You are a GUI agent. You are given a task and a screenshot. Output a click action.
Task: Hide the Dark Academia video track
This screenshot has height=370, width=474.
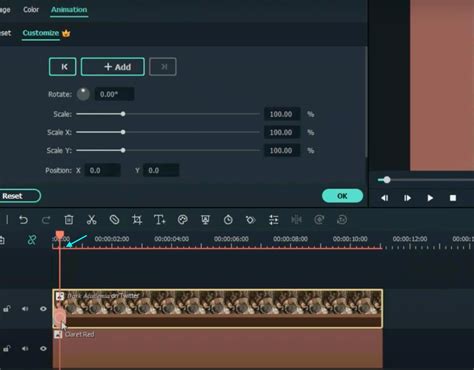point(43,309)
